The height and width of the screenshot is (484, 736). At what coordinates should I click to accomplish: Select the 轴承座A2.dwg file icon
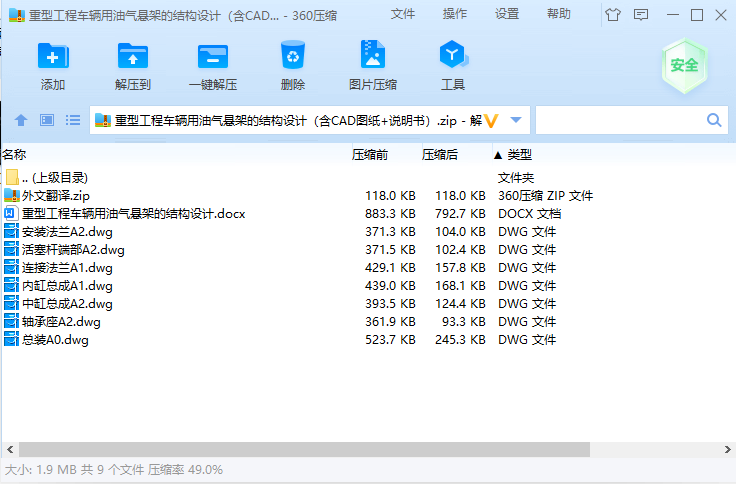tap(12, 322)
